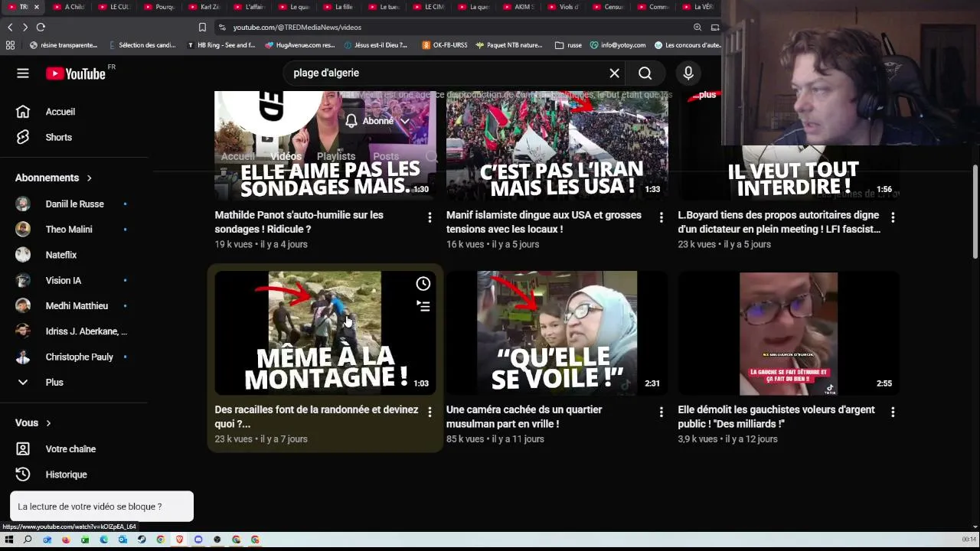Switch to the 'Censur' browser tab
Image resolution: width=980 pixels, height=551 pixels.
[608, 7]
